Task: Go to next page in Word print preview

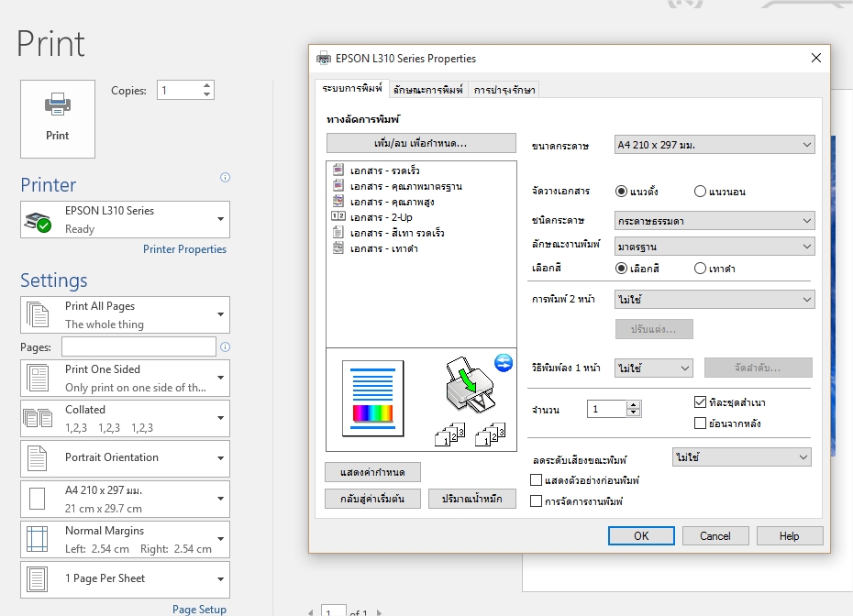Action: point(379,612)
